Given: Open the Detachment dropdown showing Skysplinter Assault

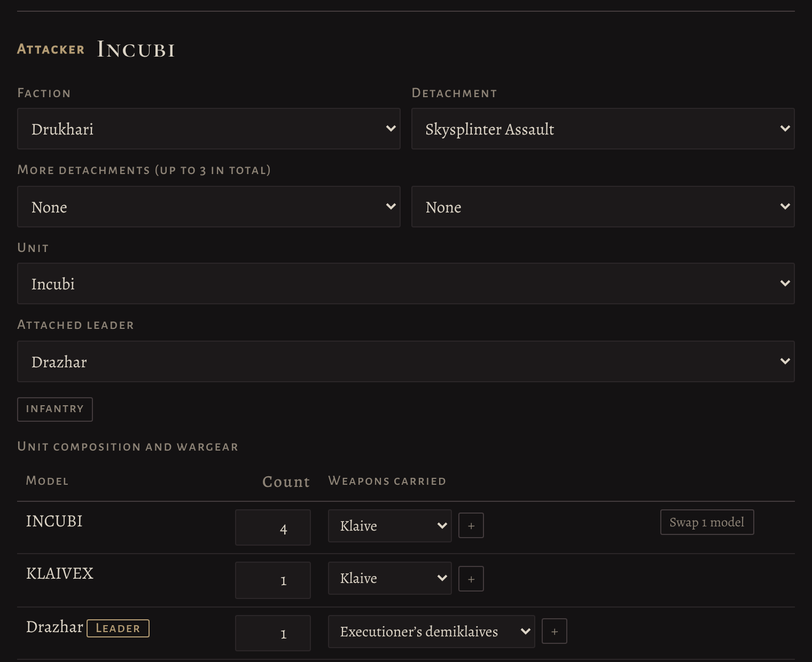Looking at the screenshot, I should pyautogui.click(x=603, y=129).
